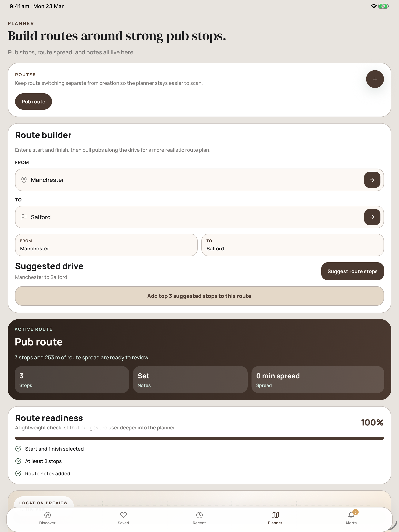The height and width of the screenshot is (532, 399).
Task: Tap the plus icon to add a route
Action: [375, 79]
